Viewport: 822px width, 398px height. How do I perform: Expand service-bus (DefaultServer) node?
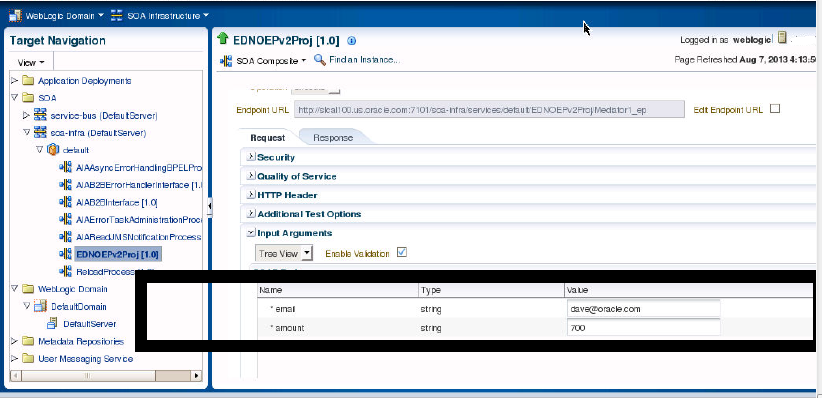pos(26,115)
